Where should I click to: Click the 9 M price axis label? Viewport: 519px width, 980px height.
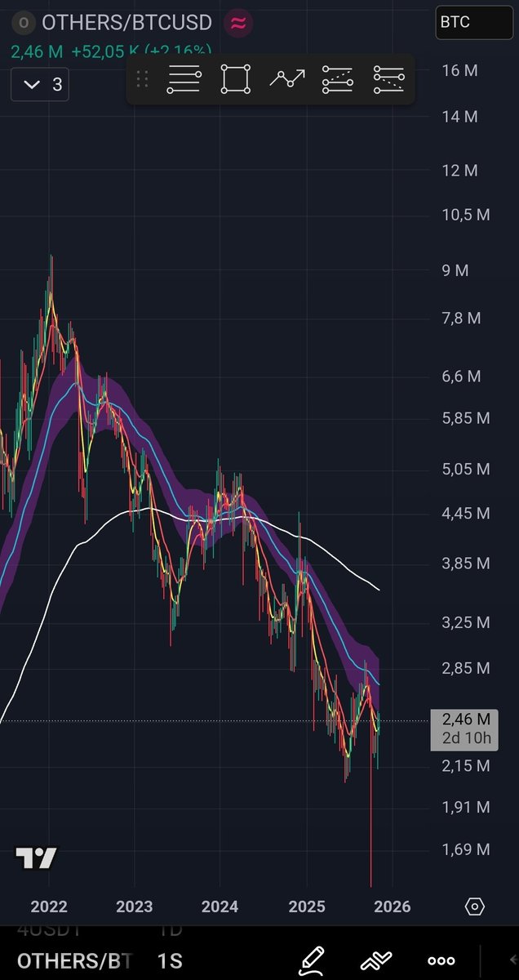(455, 270)
